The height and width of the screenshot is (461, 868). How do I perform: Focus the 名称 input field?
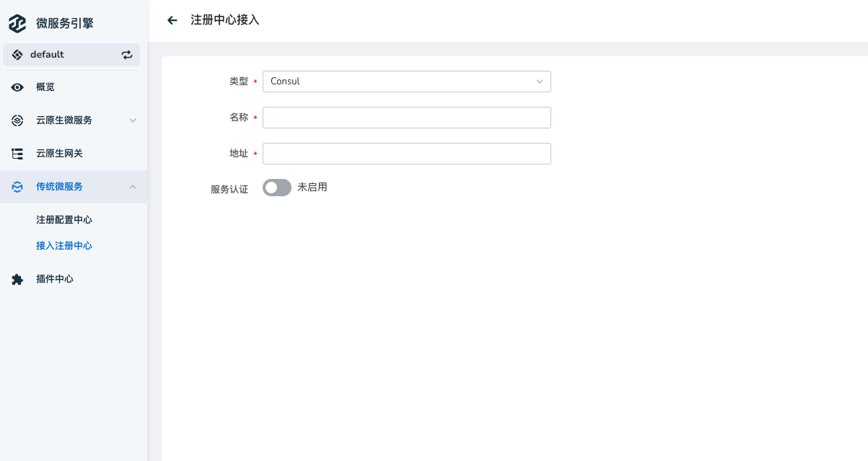pyautogui.click(x=406, y=118)
